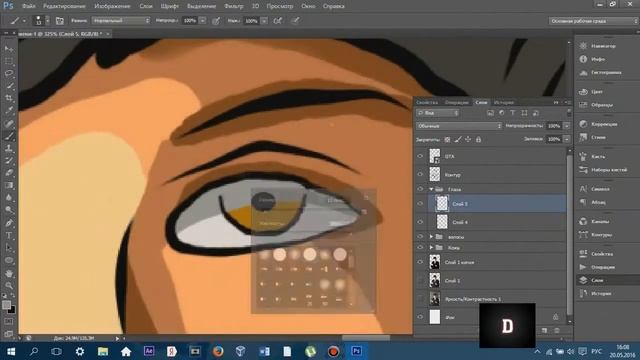Image resolution: width=640 pixels, height=360 pixels.
Task: Hide the волосы group
Action: tap(420, 236)
